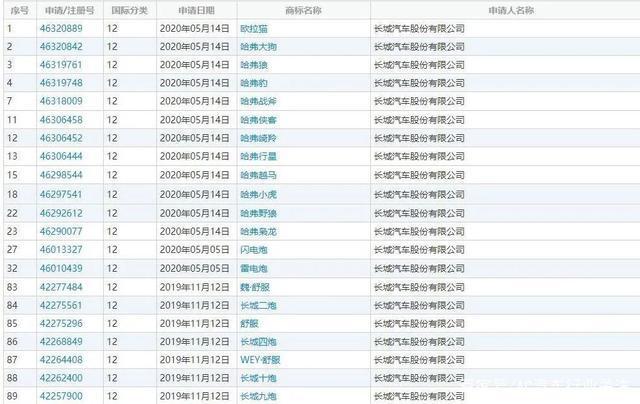
Task: Click the 序号 column header
Action: click(17, 9)
